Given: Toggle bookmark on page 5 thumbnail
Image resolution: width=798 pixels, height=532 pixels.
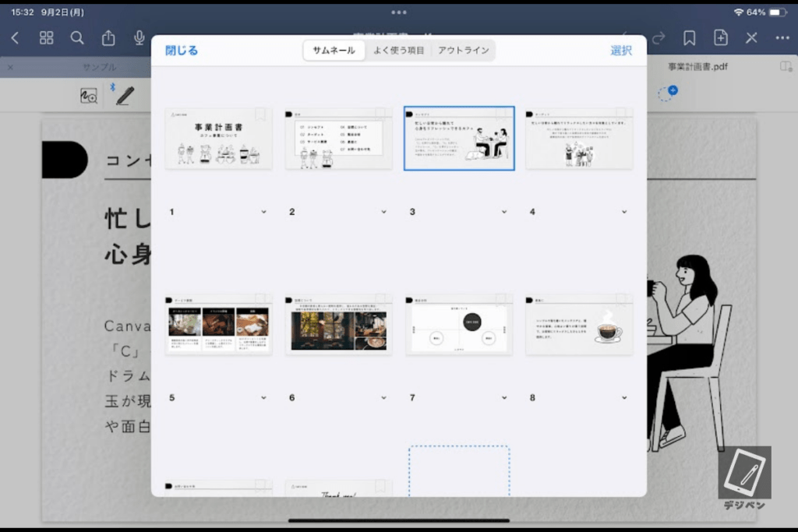Looking at the screenshot, I should [260, 300].
